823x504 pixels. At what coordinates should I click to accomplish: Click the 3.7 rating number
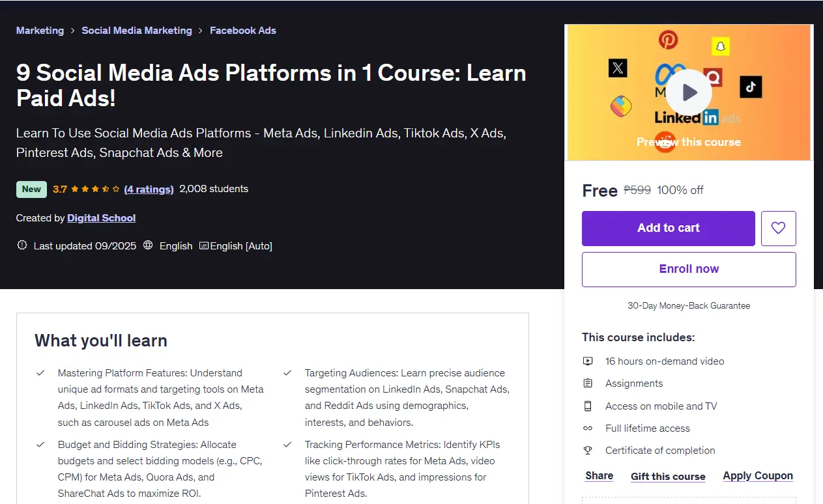tap(60, 189)
